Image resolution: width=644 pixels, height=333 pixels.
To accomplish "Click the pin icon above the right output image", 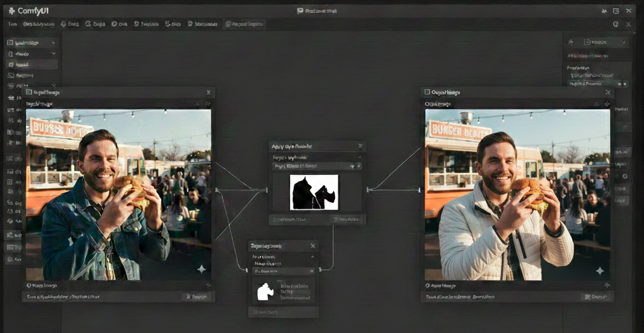I will click(x=607, y=103).
